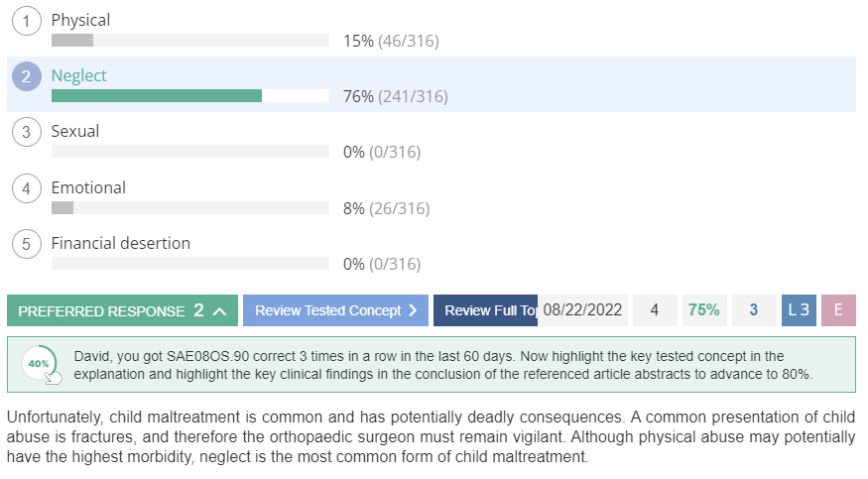The width and height of the screenshot is (868, 479).
Task: Open Review Full Topic button
Action: pyautogui.click(x=485, y=310)
